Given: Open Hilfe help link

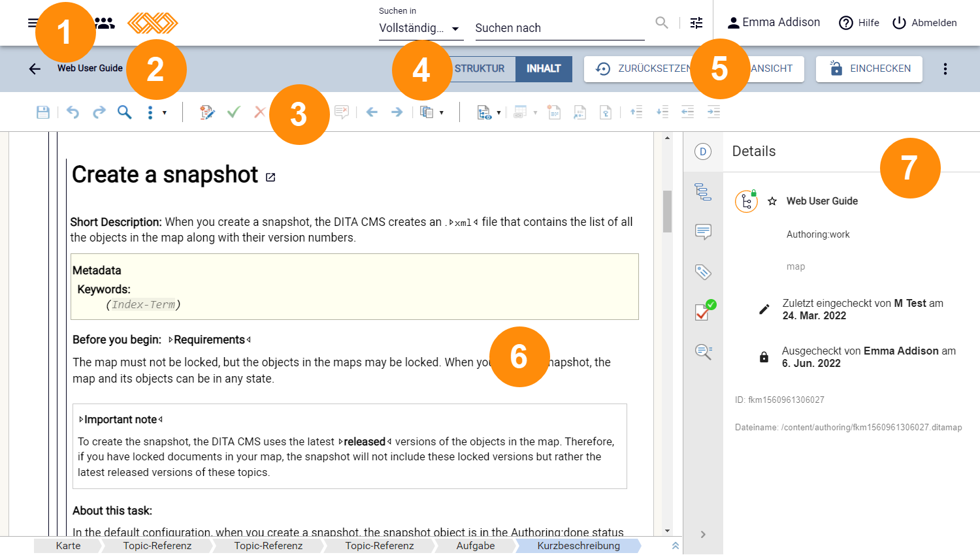Looking at the screenshot, I should [x=858, y=22].
